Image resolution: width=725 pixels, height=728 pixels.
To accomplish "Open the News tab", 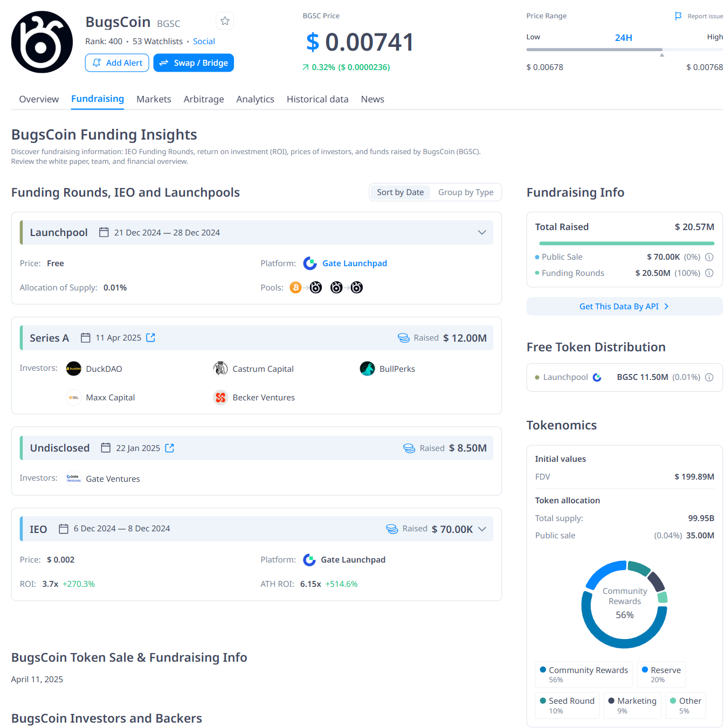I will (372, 99).
